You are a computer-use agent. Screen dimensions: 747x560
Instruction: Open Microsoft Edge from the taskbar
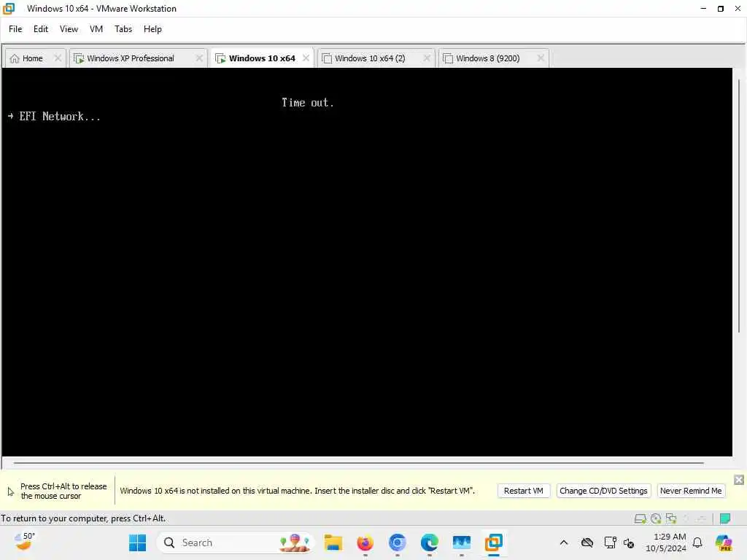(x=429, y=542)
